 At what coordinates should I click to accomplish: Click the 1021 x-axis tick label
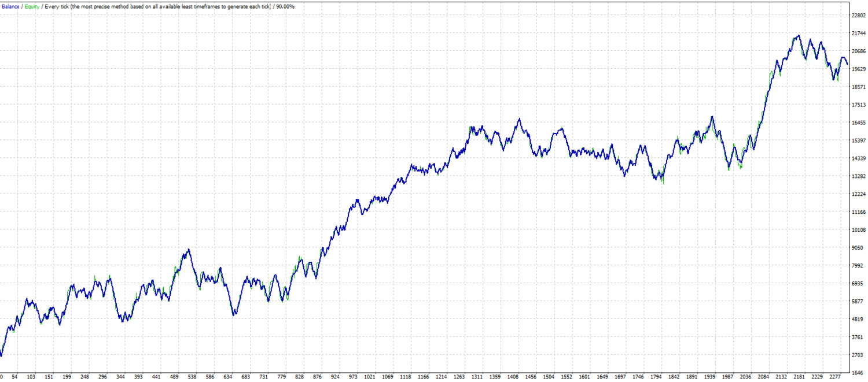[x=370, y=377]
